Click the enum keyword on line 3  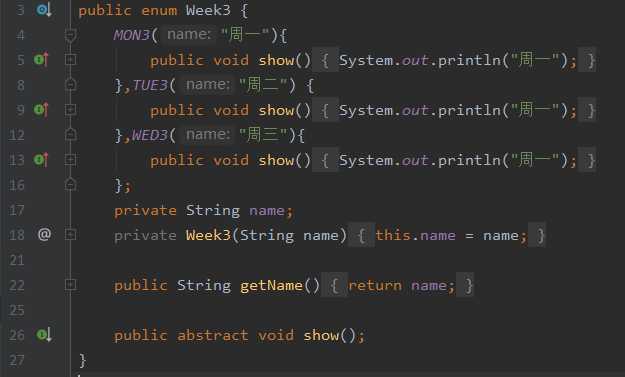tap(159, 10)
